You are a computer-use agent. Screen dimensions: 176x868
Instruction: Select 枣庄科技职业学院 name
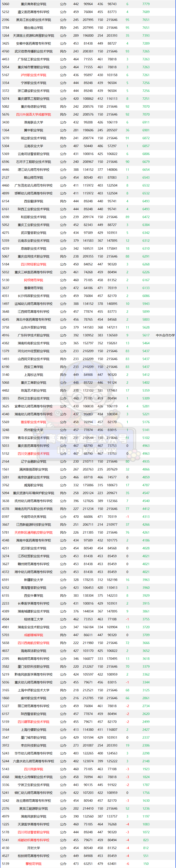point(33,745)
